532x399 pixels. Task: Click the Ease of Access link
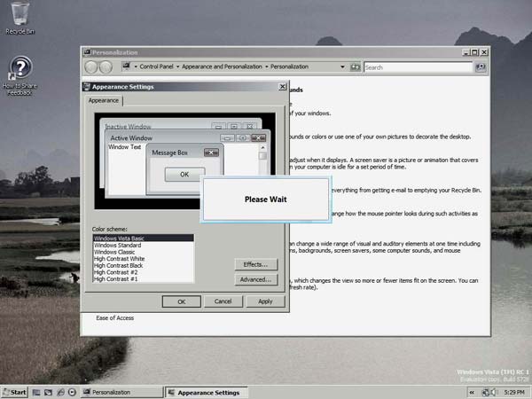115,317
